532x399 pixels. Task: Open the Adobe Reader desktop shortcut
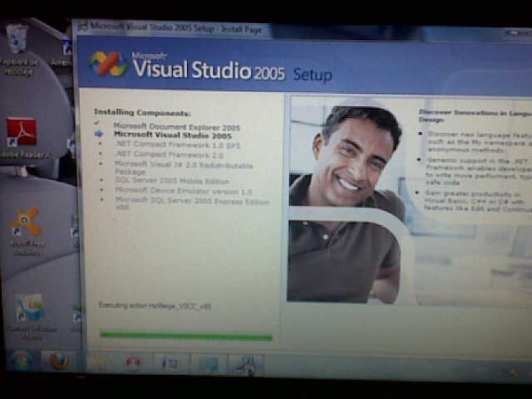pyautogui.click(x=21, y=131)
